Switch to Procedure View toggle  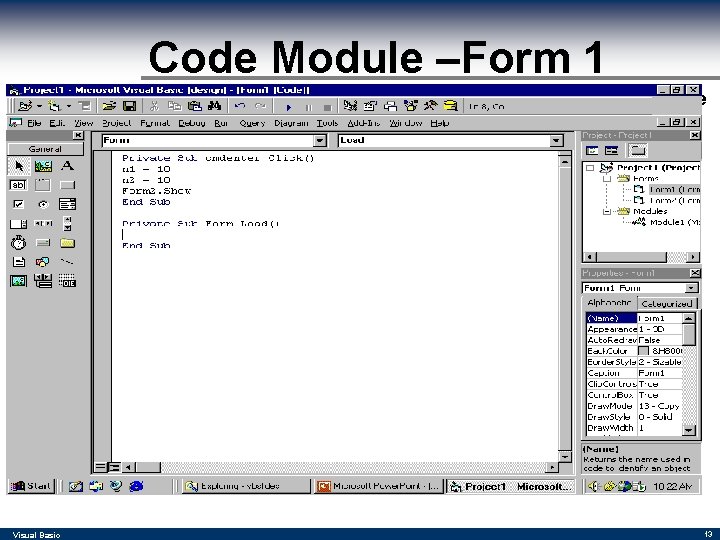[x=100, y=467]
